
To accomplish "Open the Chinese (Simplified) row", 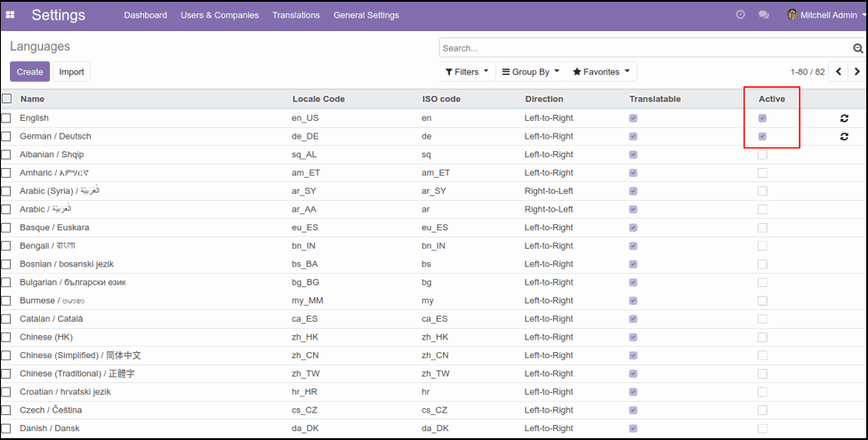I will click(x=434, y=356).
